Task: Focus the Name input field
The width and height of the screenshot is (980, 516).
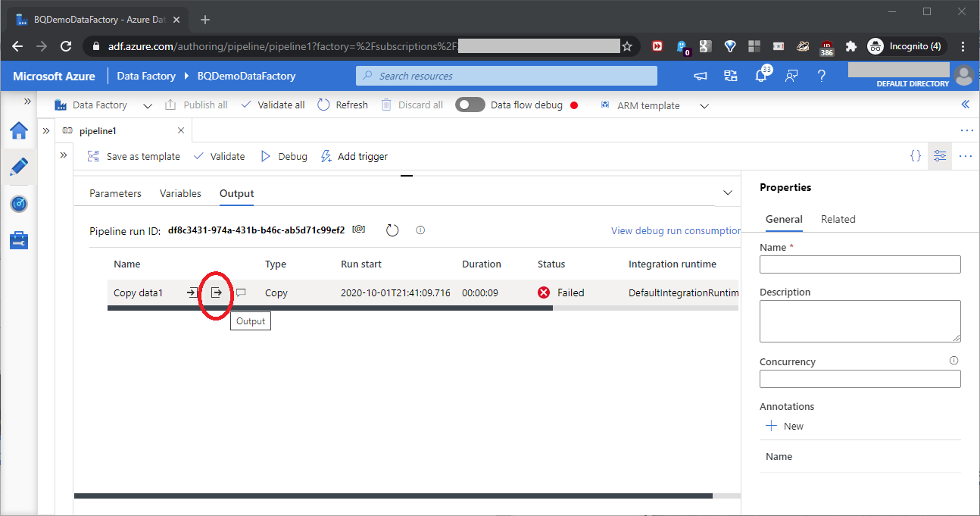Action: 860,264
